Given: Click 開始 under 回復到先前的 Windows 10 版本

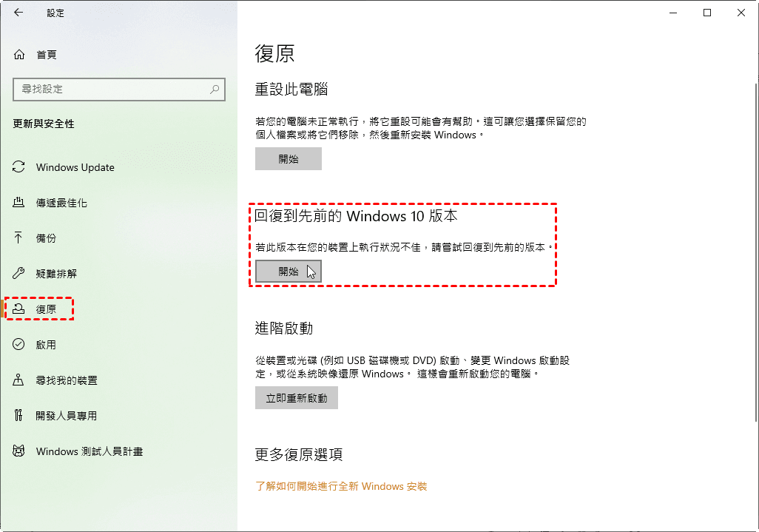Looking at the screenshot, I should click(289, 271).
